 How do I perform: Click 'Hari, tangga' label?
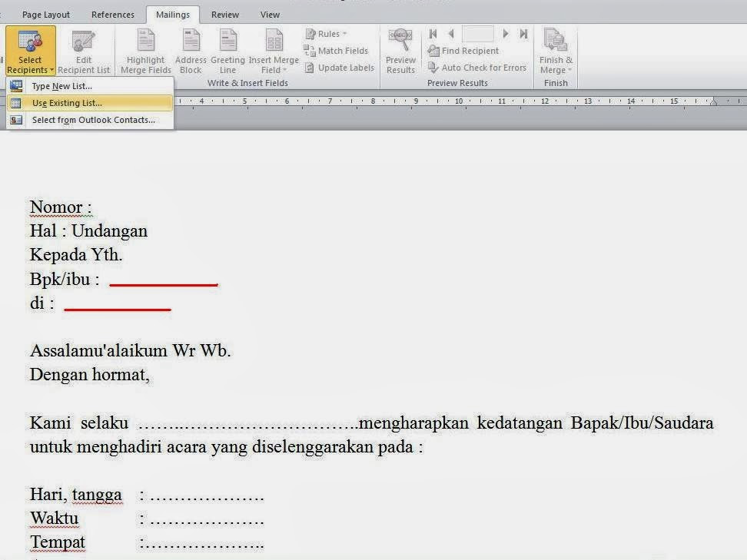(x=76, y=495)
